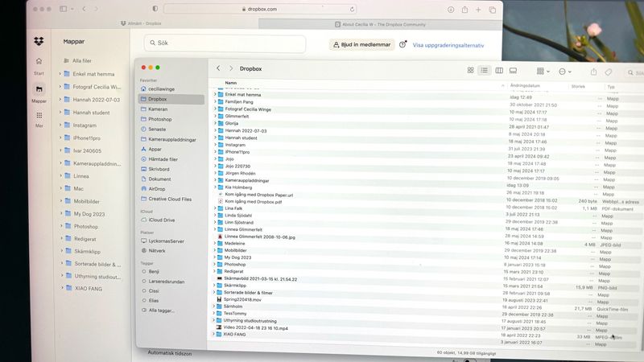This screenshot has width=644, height=362.
Task: Select Alla filer in Dropbox web sidebar
Action: point(82,61)
